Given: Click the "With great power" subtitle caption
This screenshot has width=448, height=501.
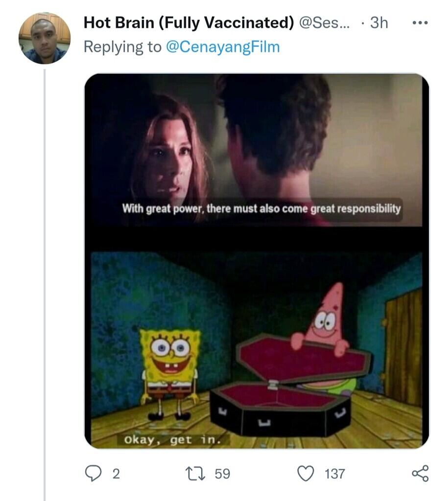Looking at the screenshot, I should [x=261, y=209].
